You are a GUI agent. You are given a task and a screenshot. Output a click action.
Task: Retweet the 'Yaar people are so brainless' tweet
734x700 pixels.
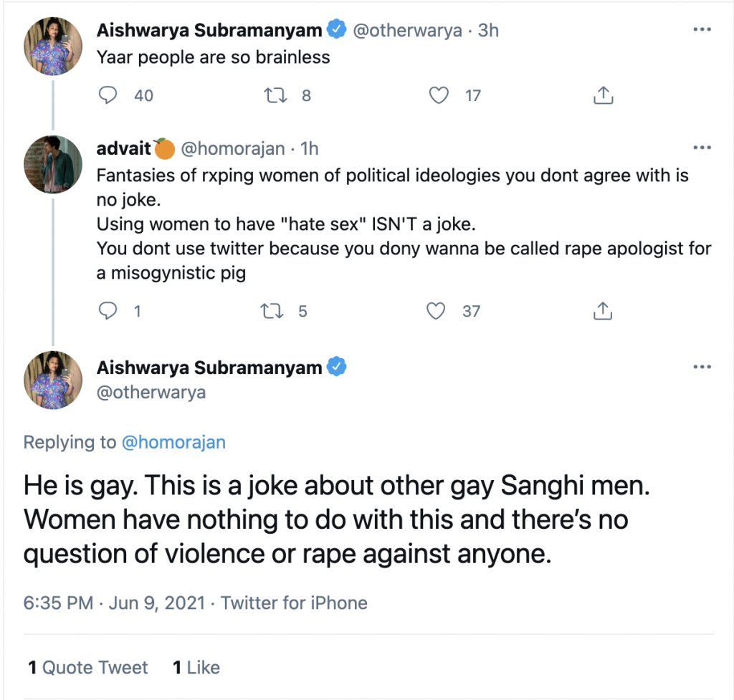click(x=275, y=95)
